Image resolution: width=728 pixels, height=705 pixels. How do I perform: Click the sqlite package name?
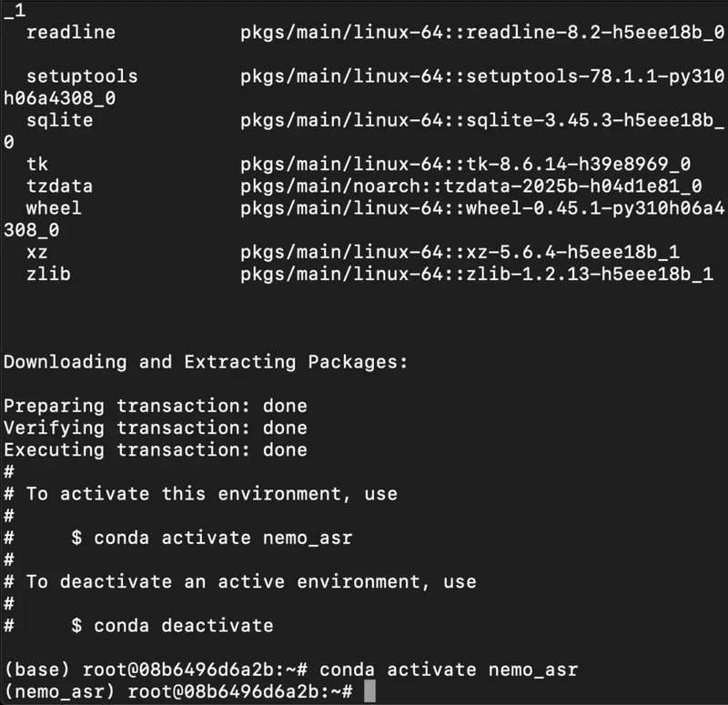[x=60, y=120]
